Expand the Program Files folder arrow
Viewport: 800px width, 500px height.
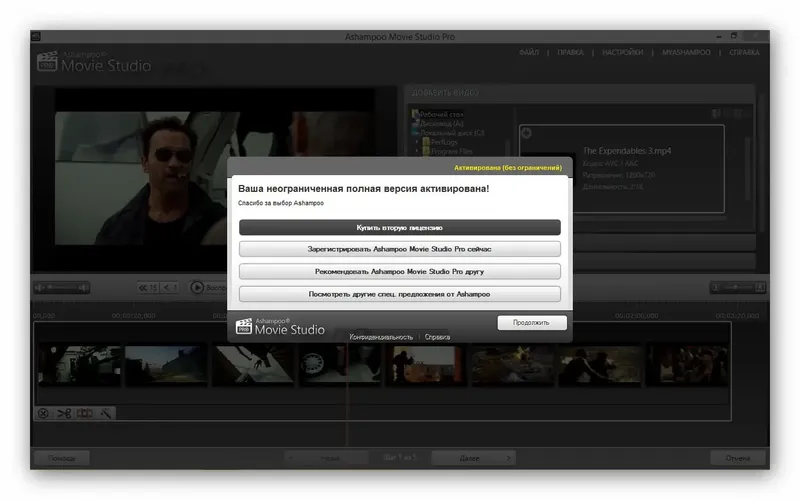pos(417,151)
